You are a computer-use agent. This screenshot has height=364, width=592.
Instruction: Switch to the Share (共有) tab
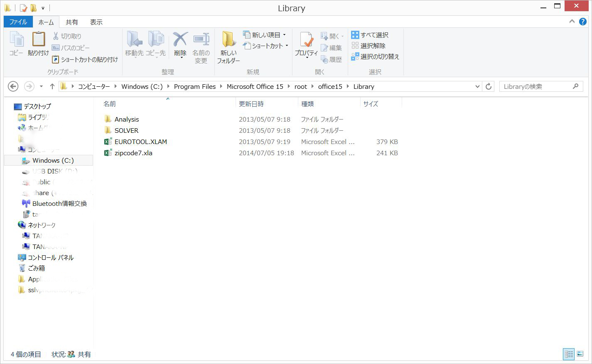(72, 22)
